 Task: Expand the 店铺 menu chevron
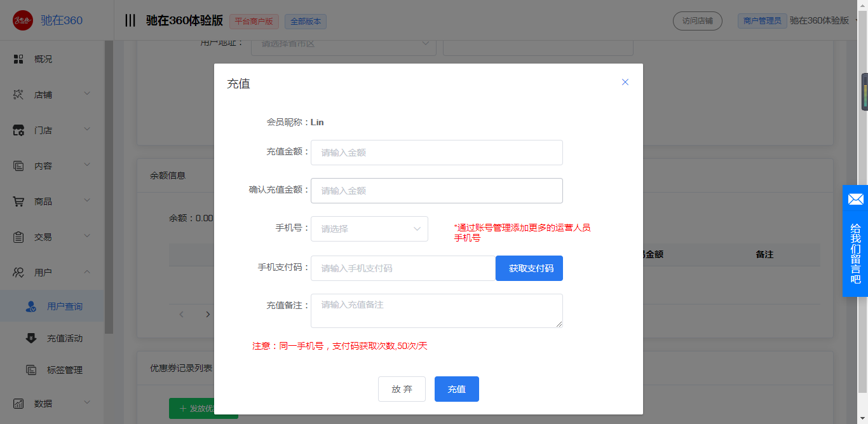click(x=87, y=94)
